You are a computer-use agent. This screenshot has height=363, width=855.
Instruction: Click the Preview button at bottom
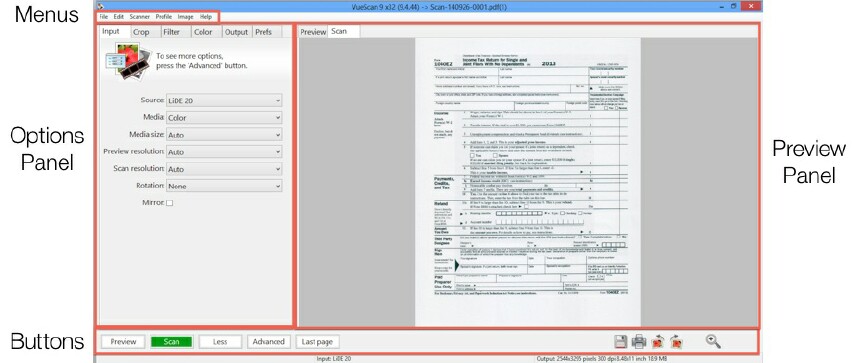point(123,342)
